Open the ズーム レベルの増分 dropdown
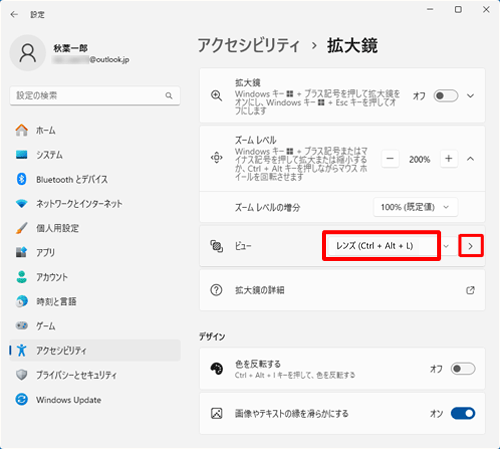This screenshot has width=500, height=449. pos(415,207)
